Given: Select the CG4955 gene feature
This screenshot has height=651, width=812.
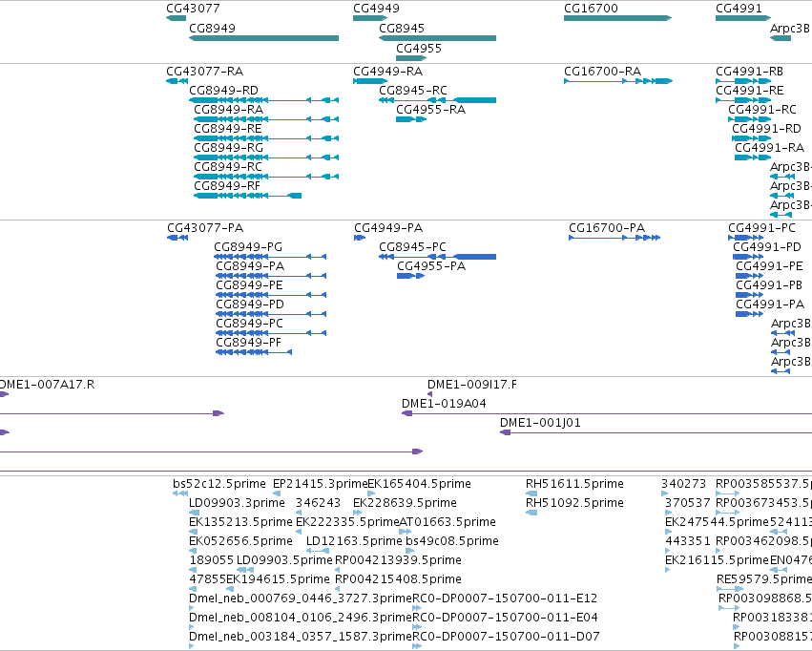Looking at the screenshot, I should (411, 58).
